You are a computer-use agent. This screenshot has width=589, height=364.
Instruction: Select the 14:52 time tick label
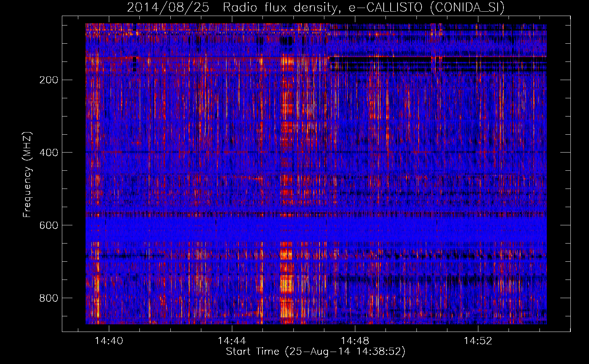point(478,341)
